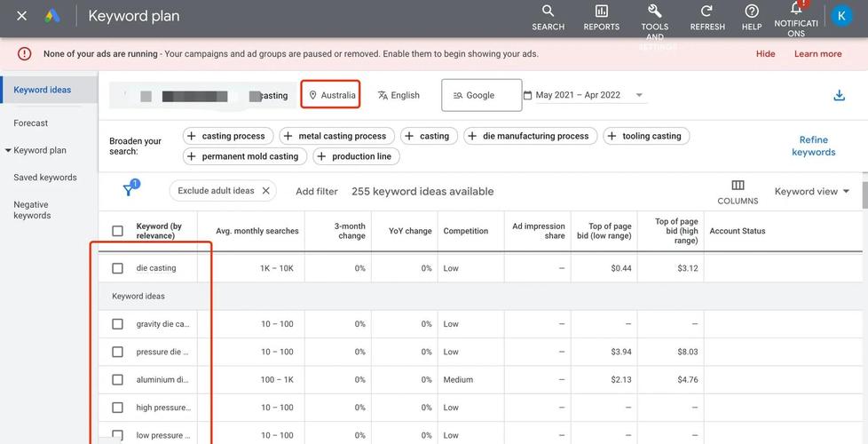Sort by Keyword (by relevance) header
Screen dimensions: 868x444
pyautogui.click(x=159, y=231)
